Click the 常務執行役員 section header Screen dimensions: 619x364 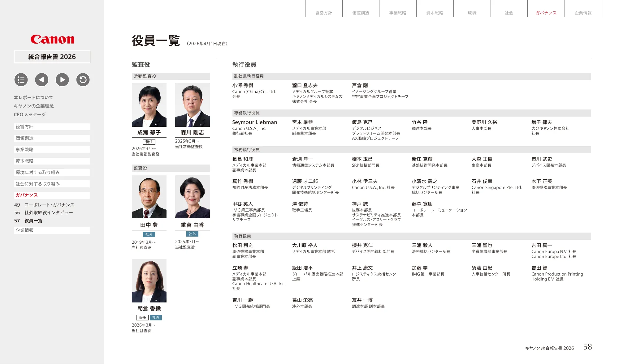412,150
